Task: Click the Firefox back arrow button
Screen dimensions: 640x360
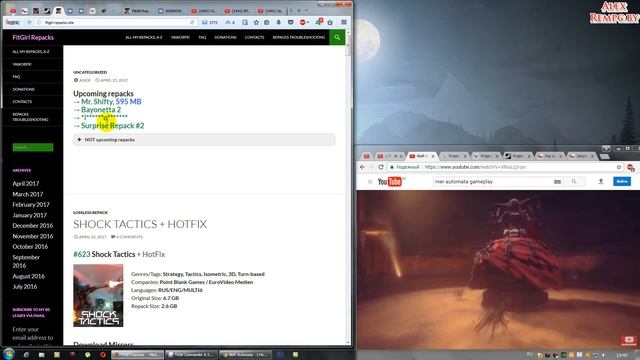Action: tap(29, 22)
